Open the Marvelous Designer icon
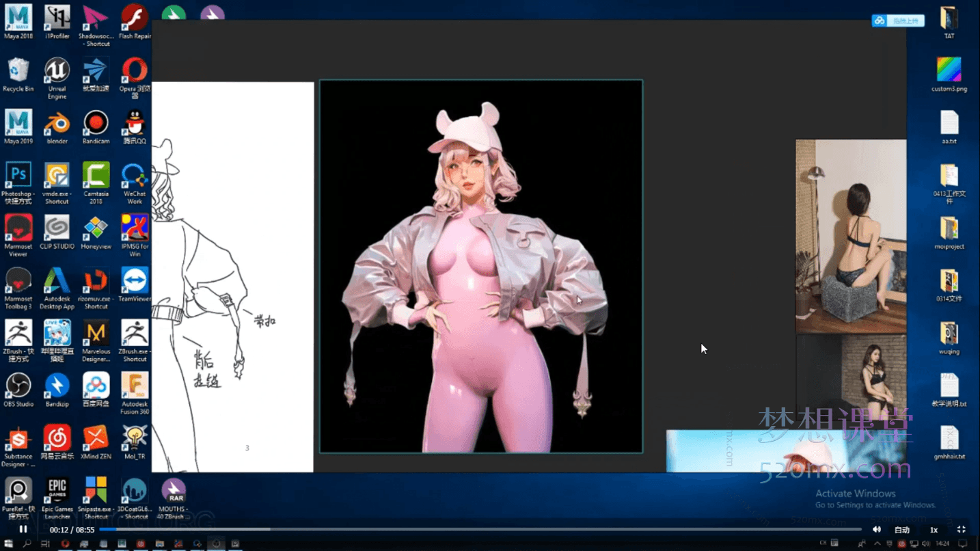This screenshot has height=551, width=980. pos(96,336)
